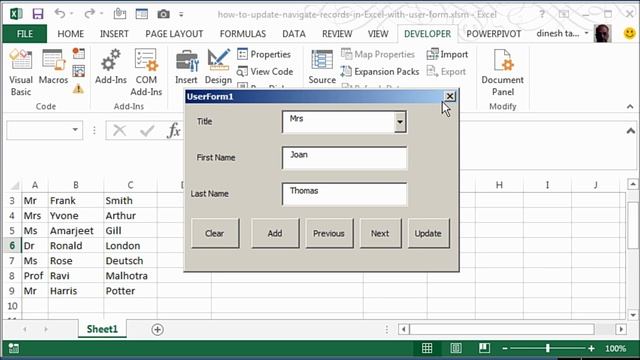Click View Code
This screenshot has width=640, height=360.
pos(265,71)
